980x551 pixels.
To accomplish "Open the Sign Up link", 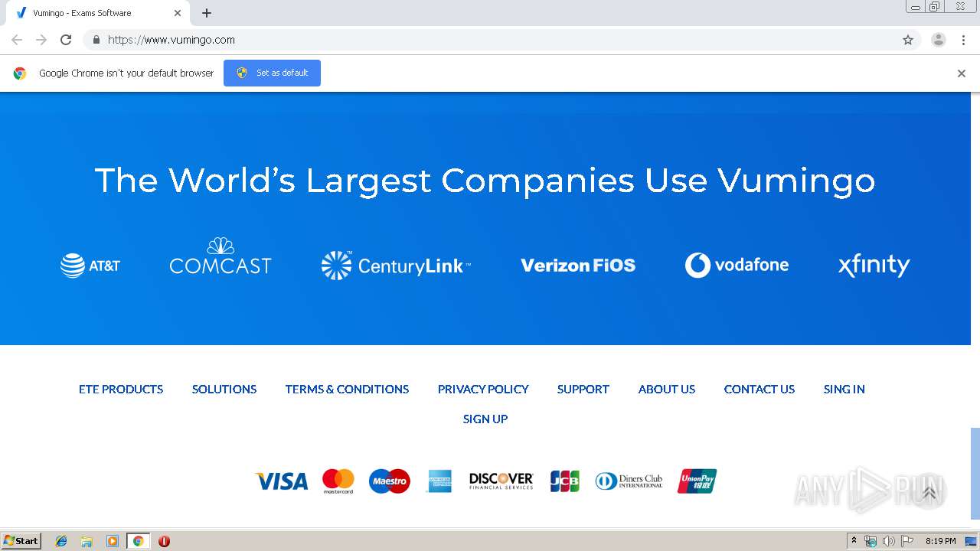I will (x=485, y=419).
